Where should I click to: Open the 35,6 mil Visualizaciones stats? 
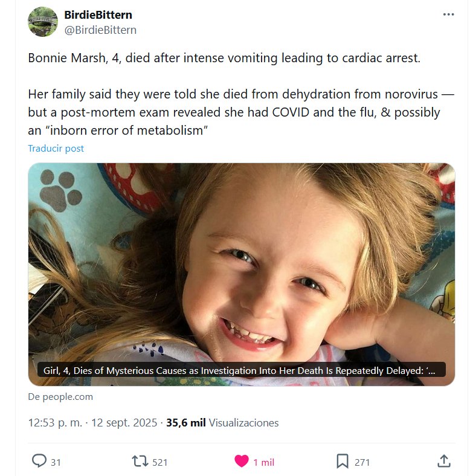(x=222, y=423)
